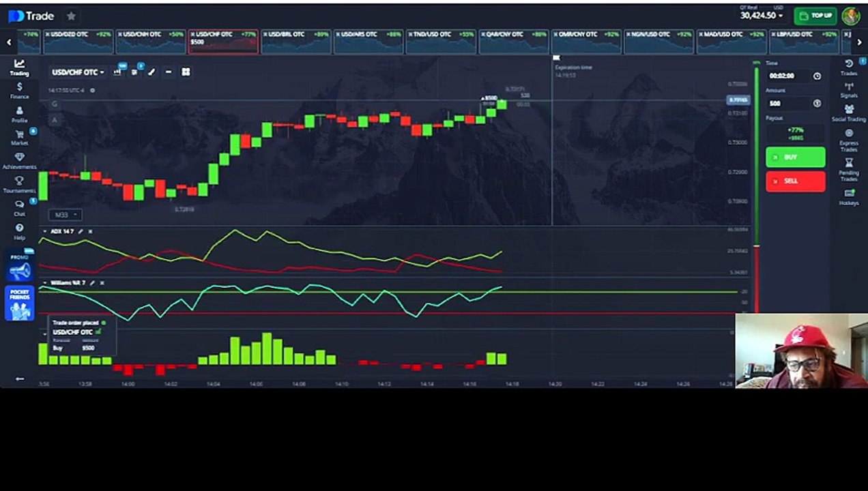This screenshot has height=491, width=868.
Task: Switch to the NGN/USD OTC tab
Action: [659, 41]
